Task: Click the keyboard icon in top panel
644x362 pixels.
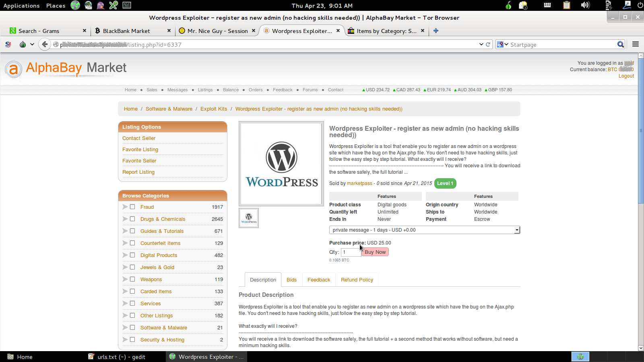Action: coord(547,5)
